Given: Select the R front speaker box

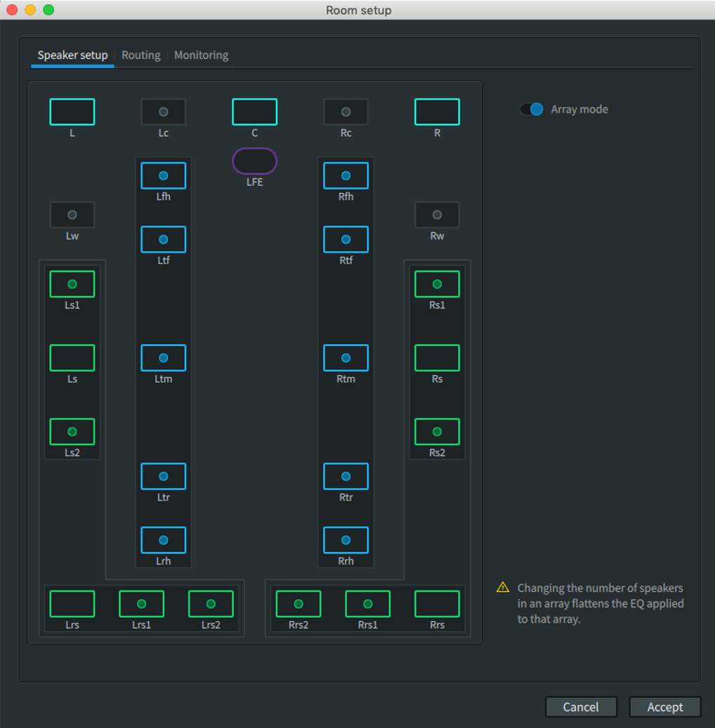Looking at the screenshot, I should 437,112.
